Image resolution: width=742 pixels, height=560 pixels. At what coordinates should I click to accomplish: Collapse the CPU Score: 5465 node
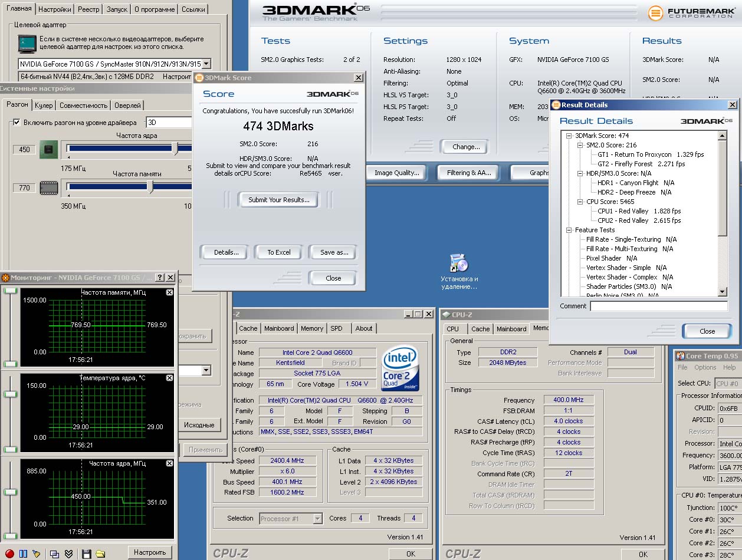point(580,202)
